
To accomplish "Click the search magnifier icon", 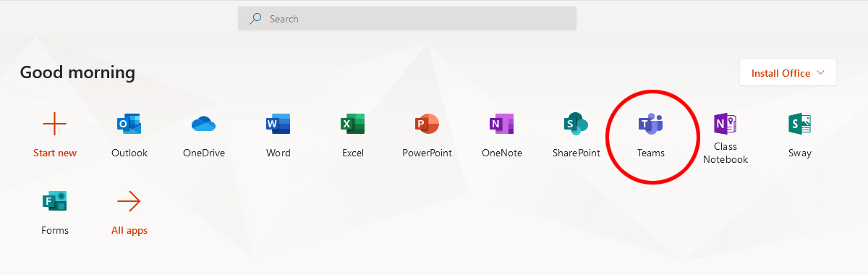I will pyautogui.click(x=255, y=19).
